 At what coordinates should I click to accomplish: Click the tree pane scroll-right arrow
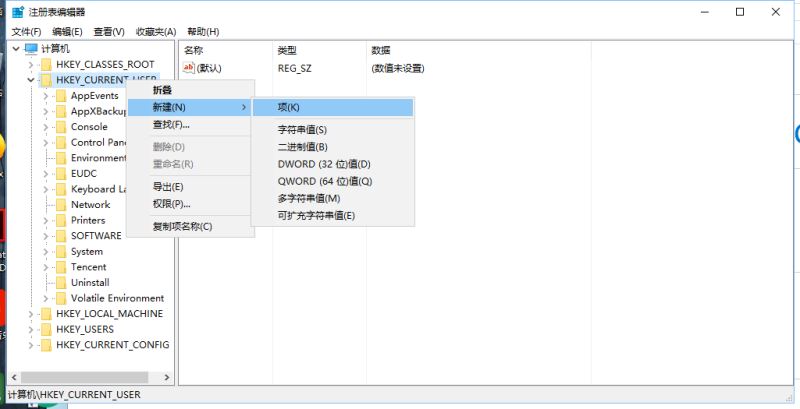(x=167, y=377)
